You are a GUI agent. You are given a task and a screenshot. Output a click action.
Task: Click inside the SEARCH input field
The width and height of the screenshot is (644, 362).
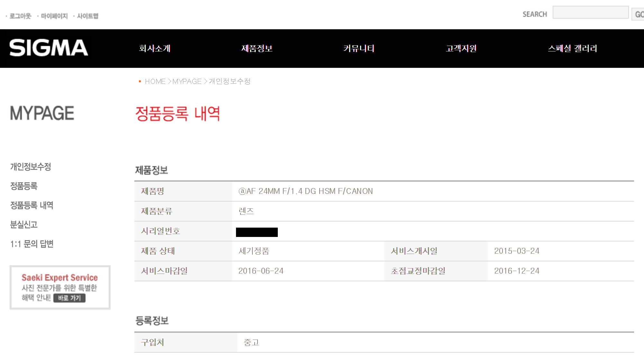pyautogui.click(x=590, y=13)
